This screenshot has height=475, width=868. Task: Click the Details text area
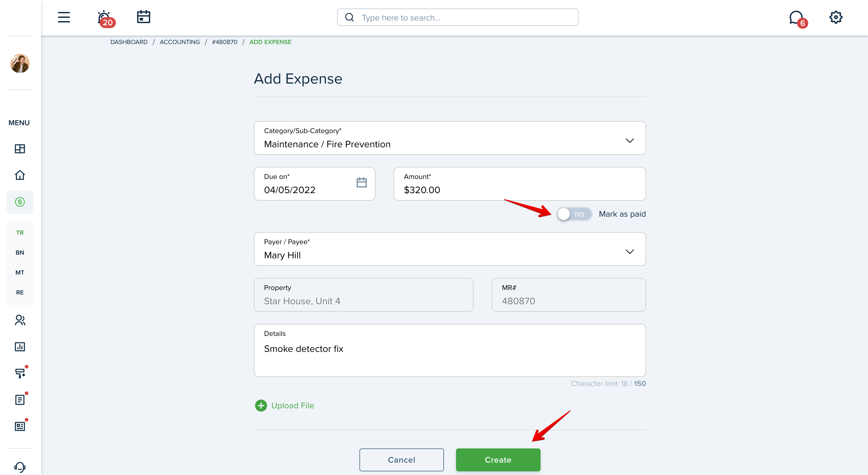tap(449, 350)
